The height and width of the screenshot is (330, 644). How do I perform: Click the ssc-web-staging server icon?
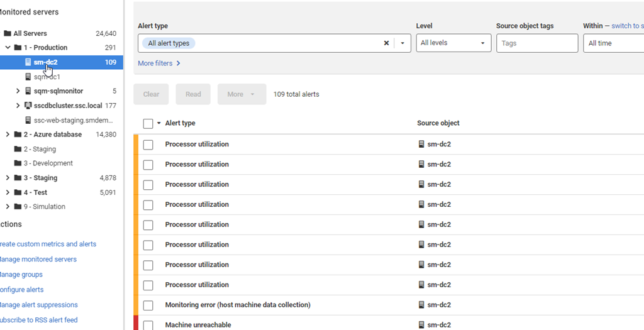click(x=28, y=120)
